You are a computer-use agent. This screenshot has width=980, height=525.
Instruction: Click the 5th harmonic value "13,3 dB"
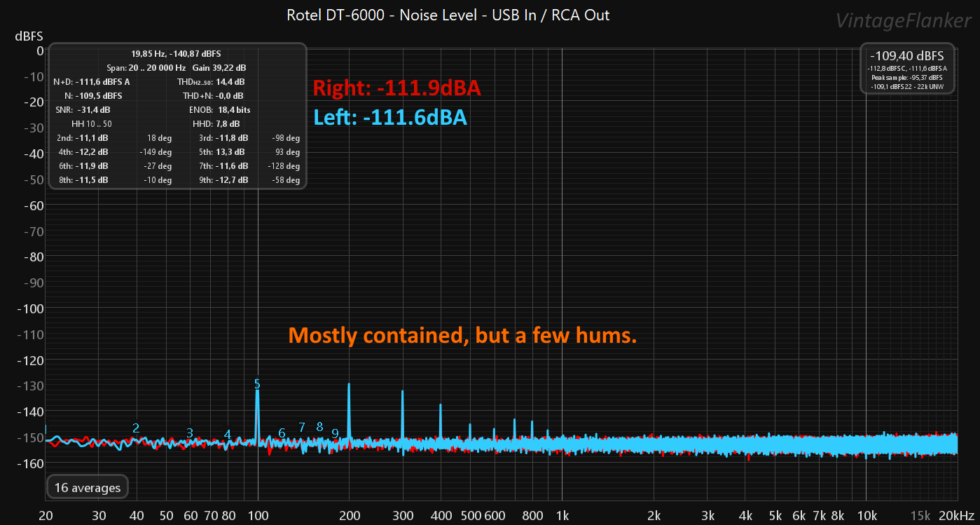(x=230, y=152)
